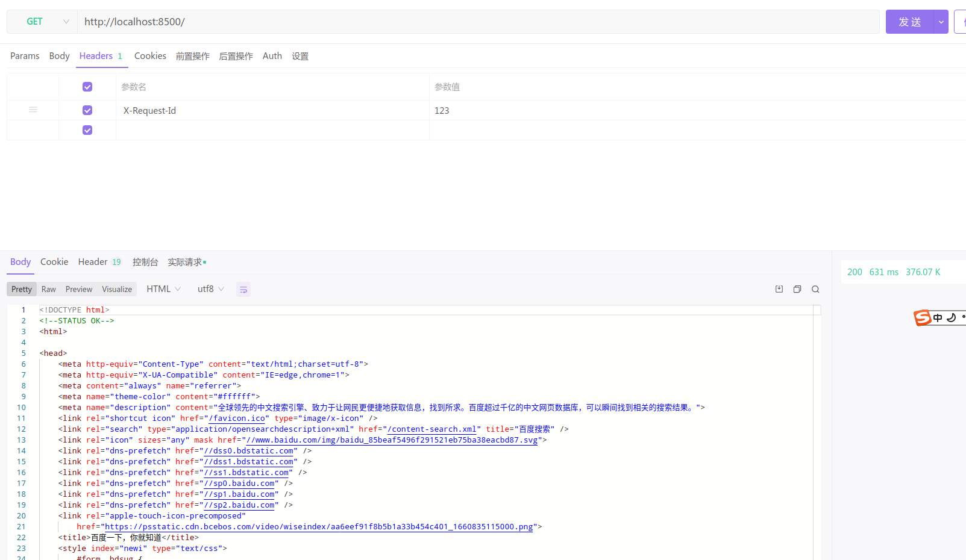966x560 pixels.
Task: Select the request Headers tab
Action: click(x=101, y=56)
